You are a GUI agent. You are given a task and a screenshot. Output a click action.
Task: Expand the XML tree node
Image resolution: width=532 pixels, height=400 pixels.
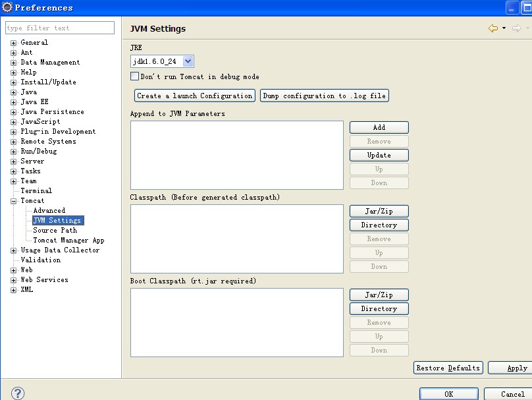(x=14, y=290)
